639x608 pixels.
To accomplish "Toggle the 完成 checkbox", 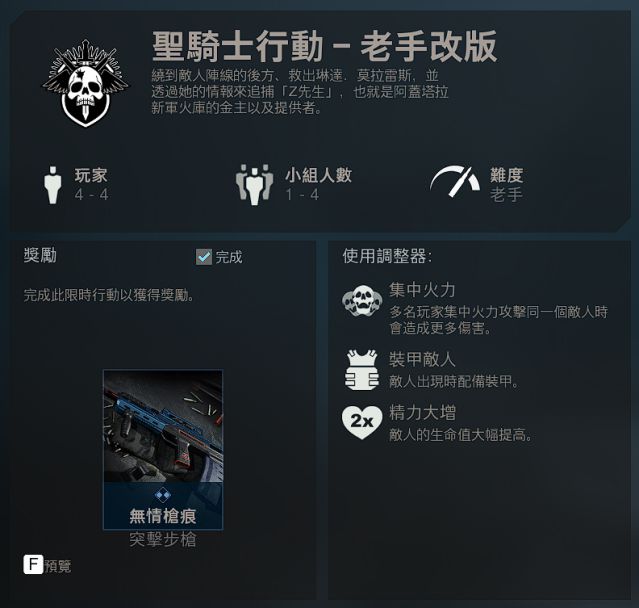I will pos(204,257).
